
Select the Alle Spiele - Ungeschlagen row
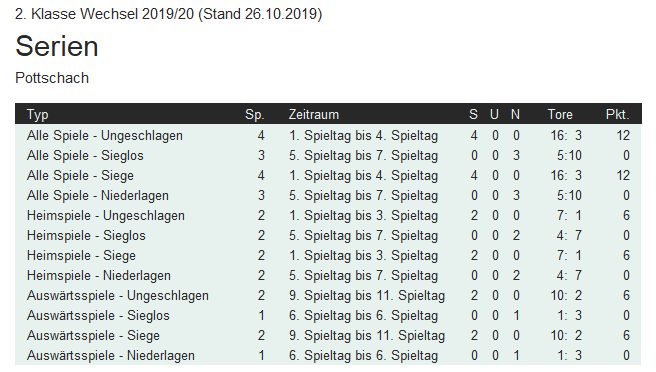pos(328,135)
